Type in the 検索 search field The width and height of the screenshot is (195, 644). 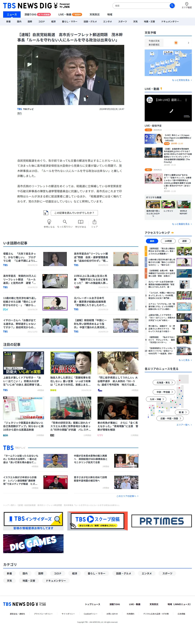(141, 6)
